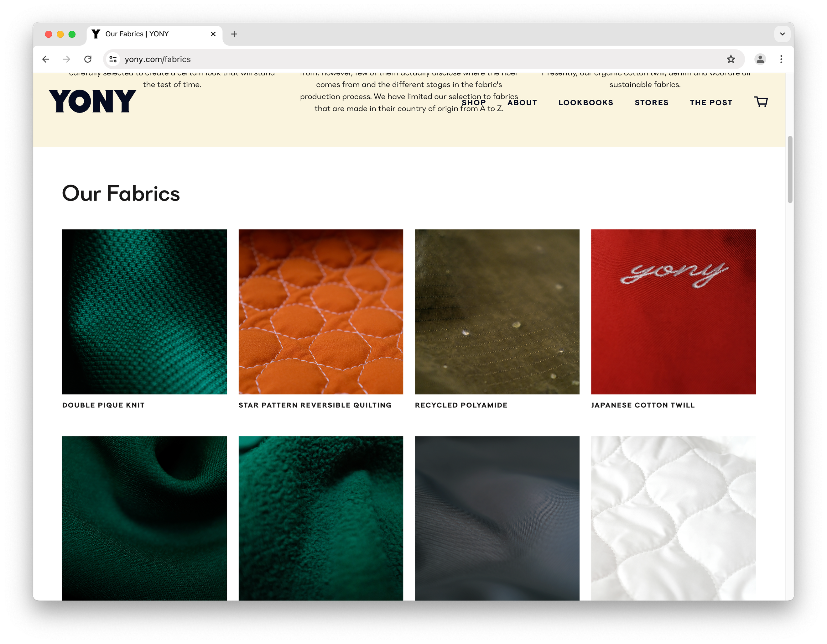Image resolution: width=827 pixels, height=644 pixels.
Task: Click the YONY logo
Action: (92, 101)
